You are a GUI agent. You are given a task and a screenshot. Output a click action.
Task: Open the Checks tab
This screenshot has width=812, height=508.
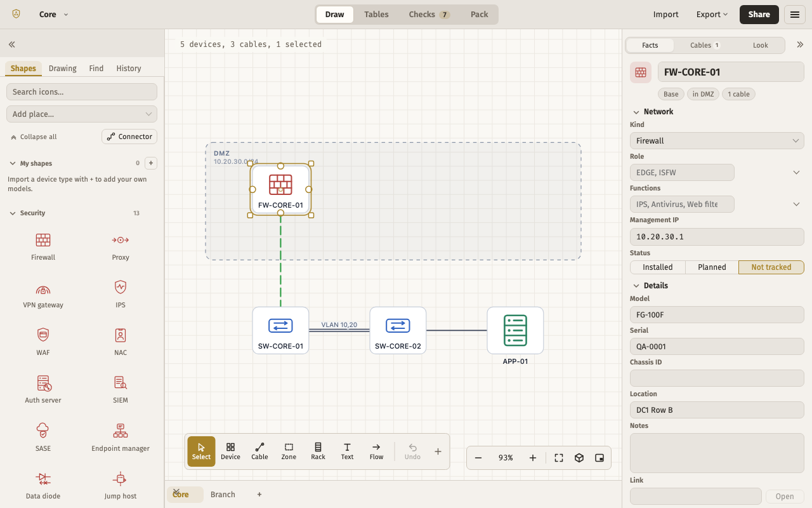[429, 15]
